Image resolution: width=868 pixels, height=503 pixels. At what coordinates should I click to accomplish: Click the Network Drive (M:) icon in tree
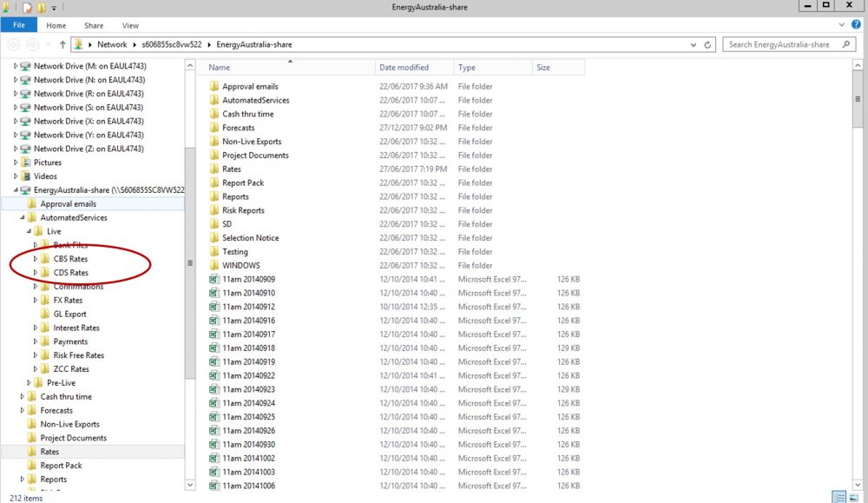(25, 66)
